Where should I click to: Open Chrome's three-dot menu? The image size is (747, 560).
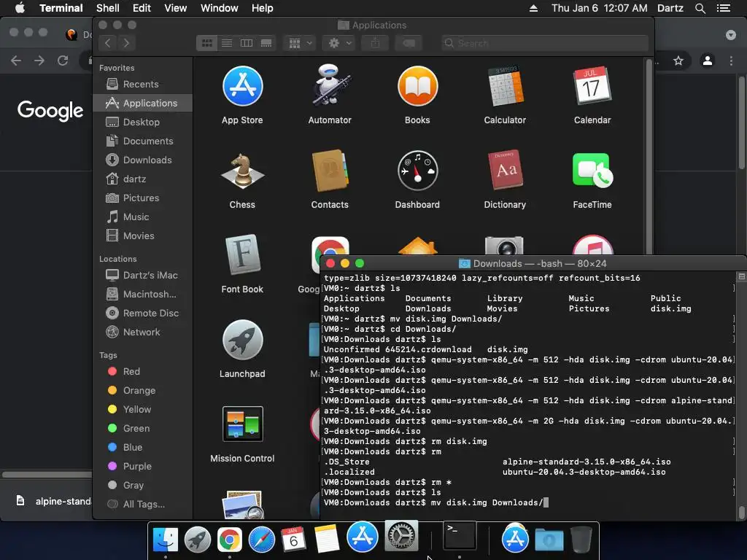click(731, 61)
